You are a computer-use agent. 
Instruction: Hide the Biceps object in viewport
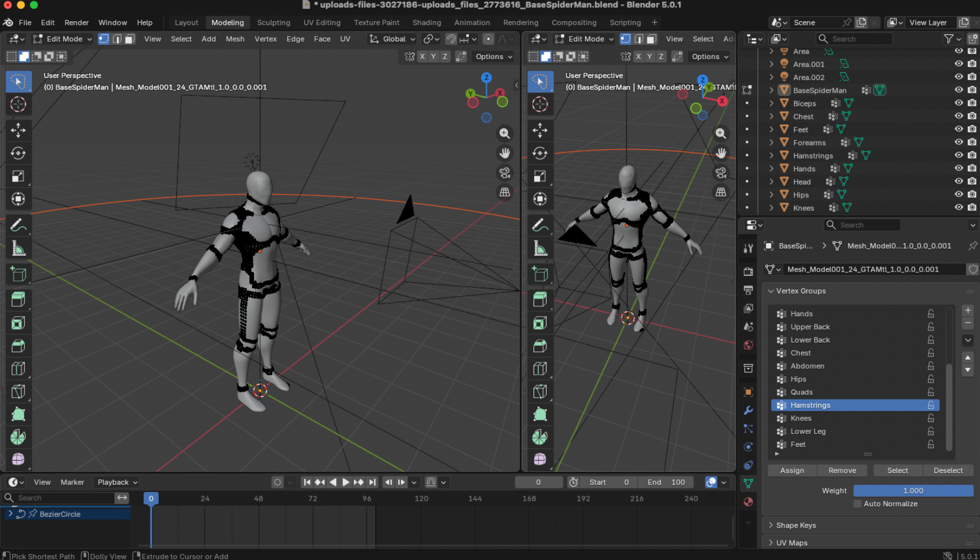pyautogui.click(x=959, y=103)
